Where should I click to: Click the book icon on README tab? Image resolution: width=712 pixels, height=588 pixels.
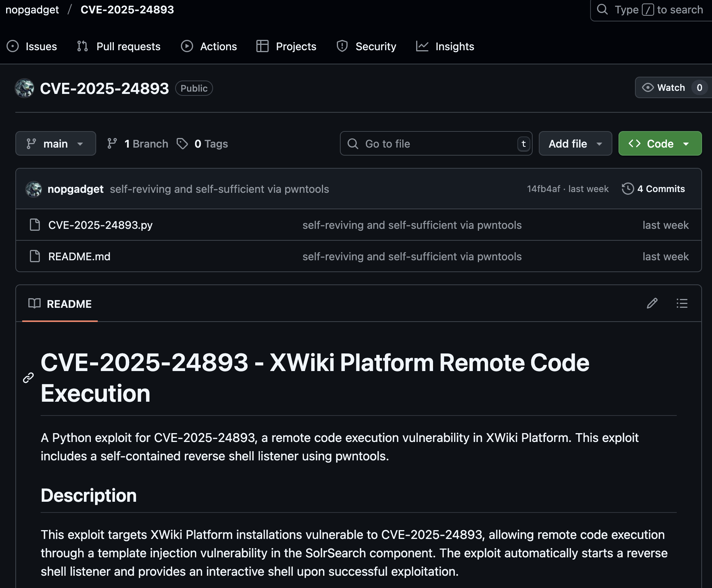point(34,304)
